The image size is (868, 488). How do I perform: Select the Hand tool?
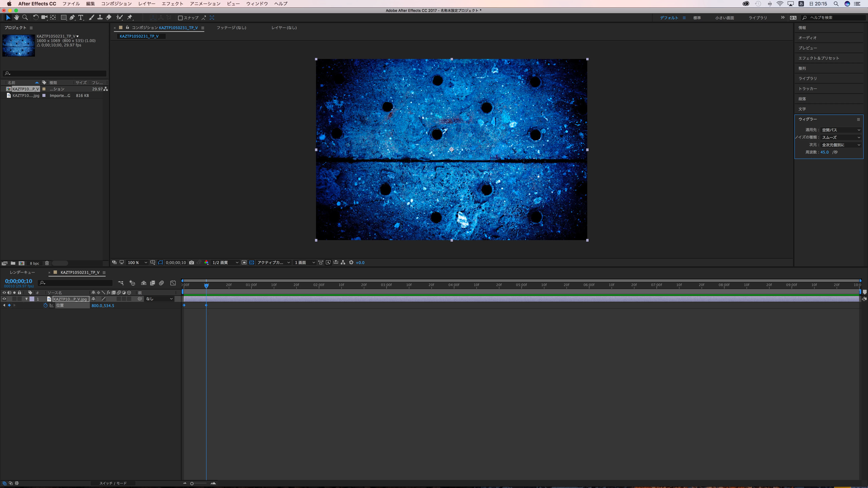click(x=16, y=17)
